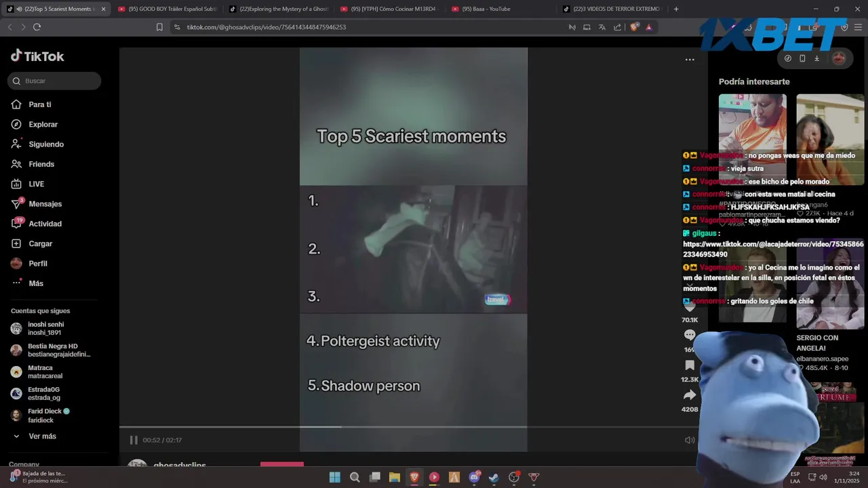This screenshot has width=868, height=488.
Task: Mute the video with speaker icon
Action: pos(690,440)
